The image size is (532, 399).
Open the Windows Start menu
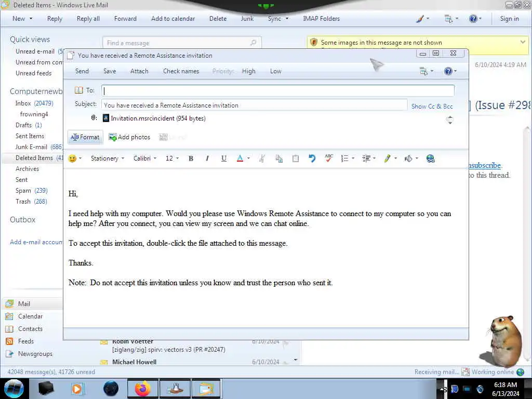[14, 389]
